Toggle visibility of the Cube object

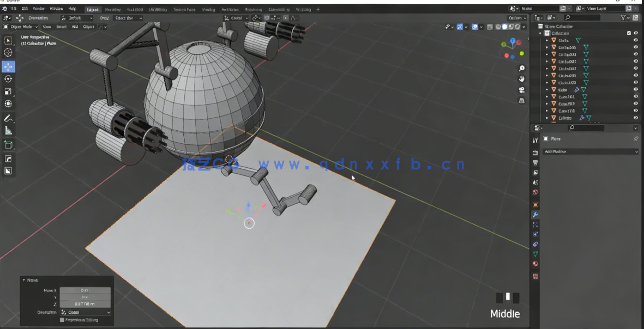click(635, 90)
